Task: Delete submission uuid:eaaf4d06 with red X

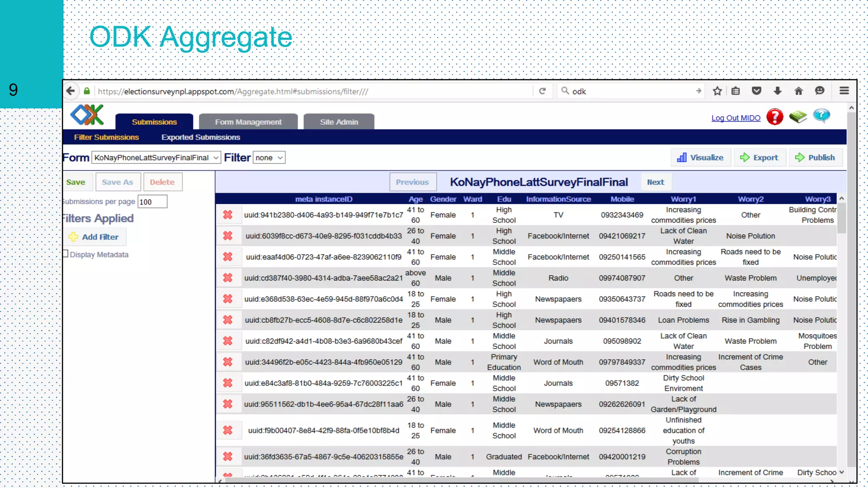Action: [x=228, y=257]
